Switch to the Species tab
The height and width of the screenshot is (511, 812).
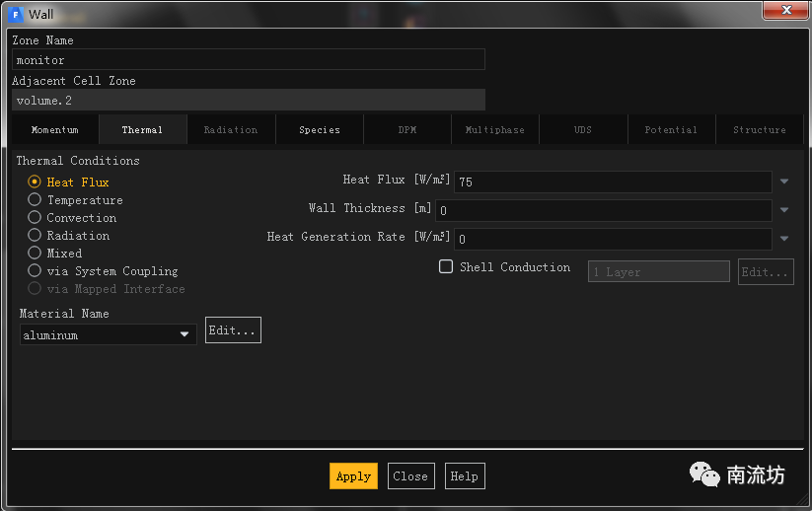click(319, 129)
